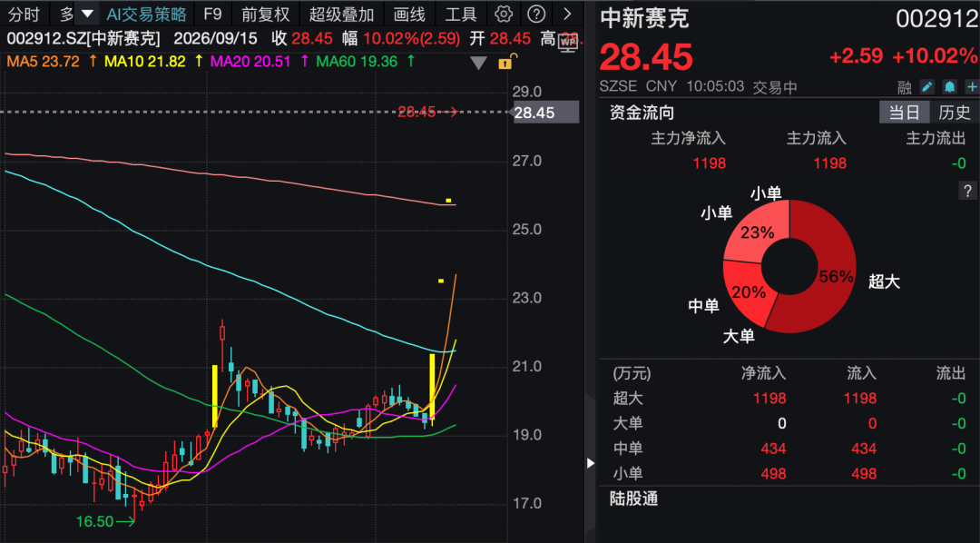This screenshot has height=543, width=980.
Task: Select the 大单 row in flow table
Action: tap(789, 423)
